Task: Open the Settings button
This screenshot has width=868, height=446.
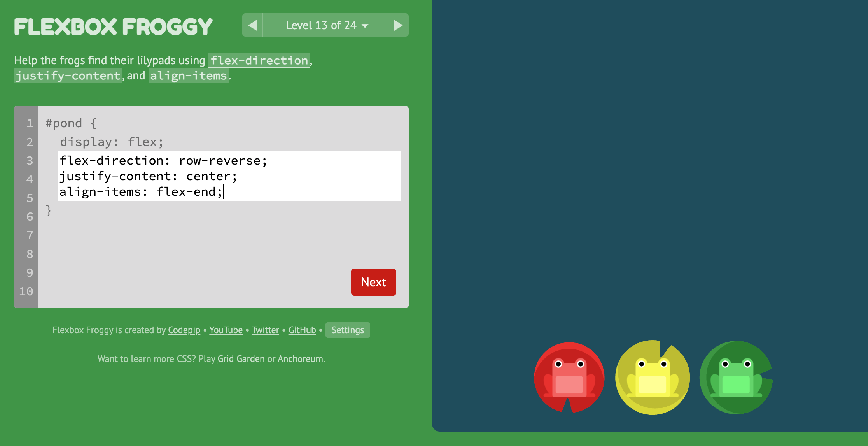Action: click(348, 330)
